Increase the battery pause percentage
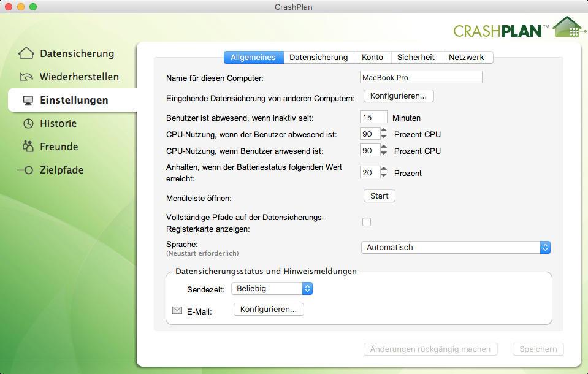The width and height of the screenshot is (588, 374). click(x=384, y=169)
